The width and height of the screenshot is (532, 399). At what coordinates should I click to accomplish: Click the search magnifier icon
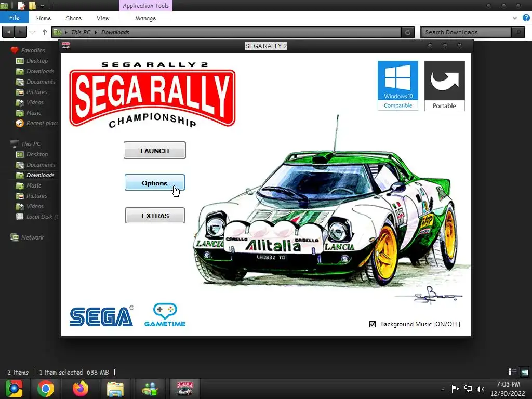(x=518, y=32)
